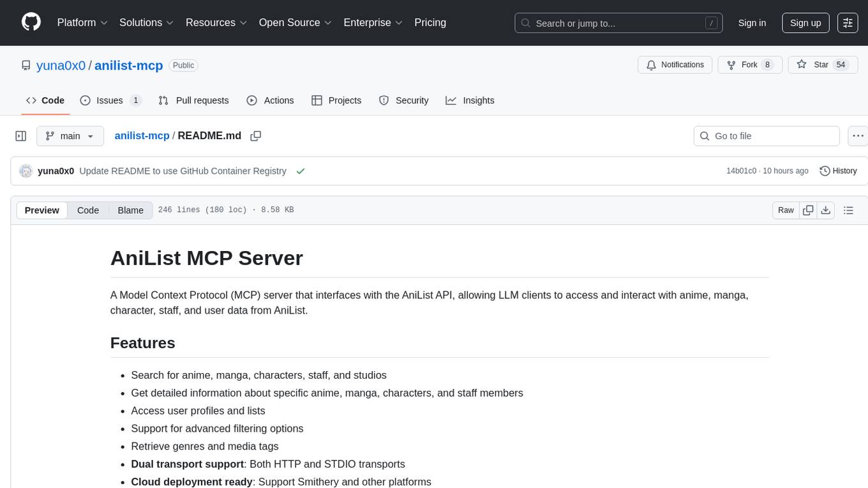The height and width of the screenshot is (488, 868).
Task: Click the search magnifier icon
Action: click(526, 23)
